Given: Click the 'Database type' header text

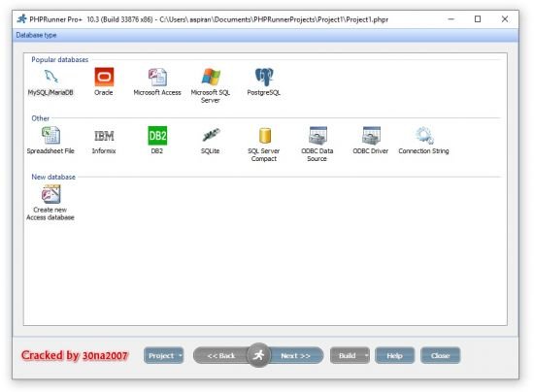Looking at the screenshot, I should pos(36,35).
